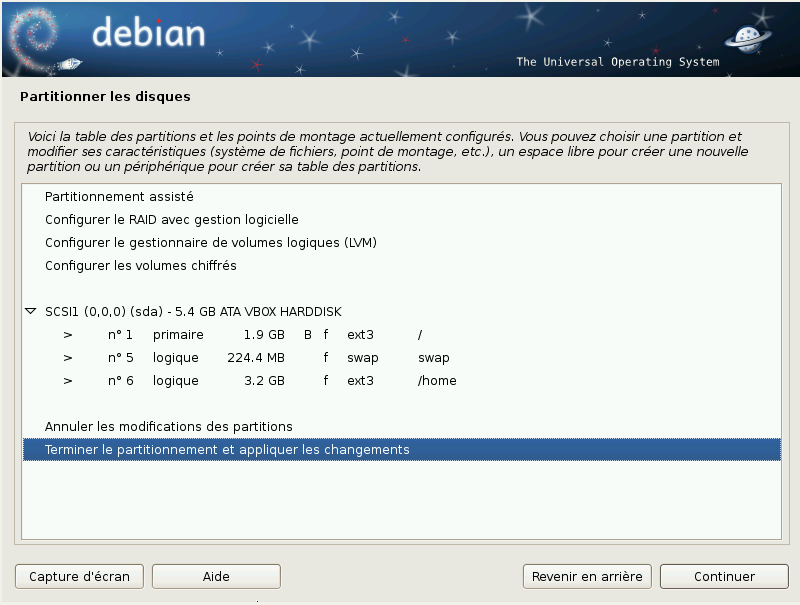Click the 3.2 GB size value
Screen dimensions: 800x605
(264, 381)
